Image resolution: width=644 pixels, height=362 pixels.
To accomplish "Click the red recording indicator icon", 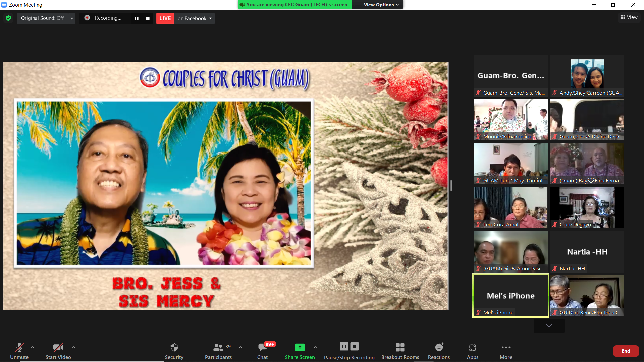I will click(x=87, y=18).
